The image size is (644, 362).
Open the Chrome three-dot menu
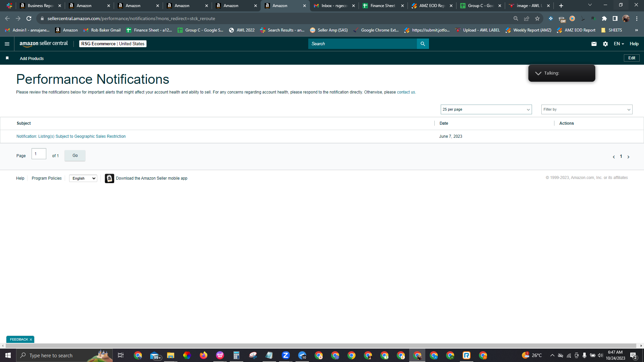[x=637, y=18]
